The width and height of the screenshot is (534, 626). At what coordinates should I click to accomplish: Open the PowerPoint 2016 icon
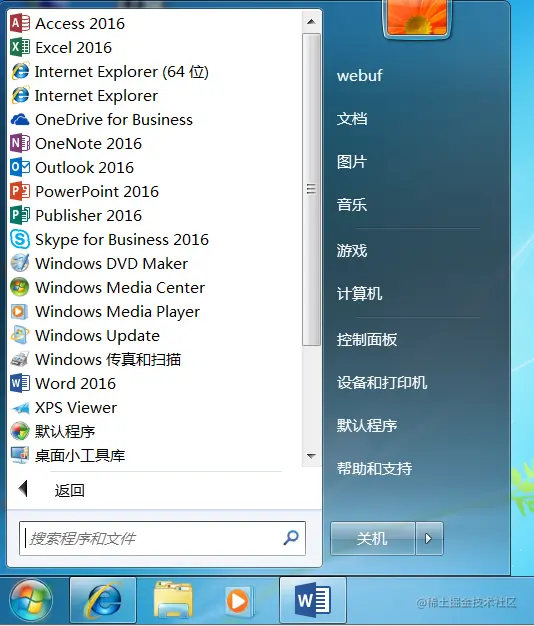point(20,191)
